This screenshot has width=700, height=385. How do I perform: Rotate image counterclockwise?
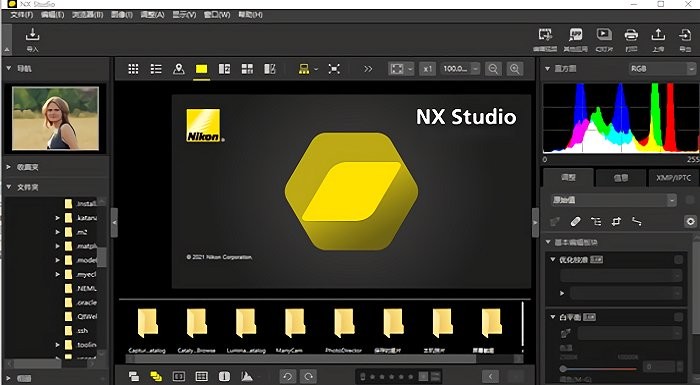pos(288,377)
